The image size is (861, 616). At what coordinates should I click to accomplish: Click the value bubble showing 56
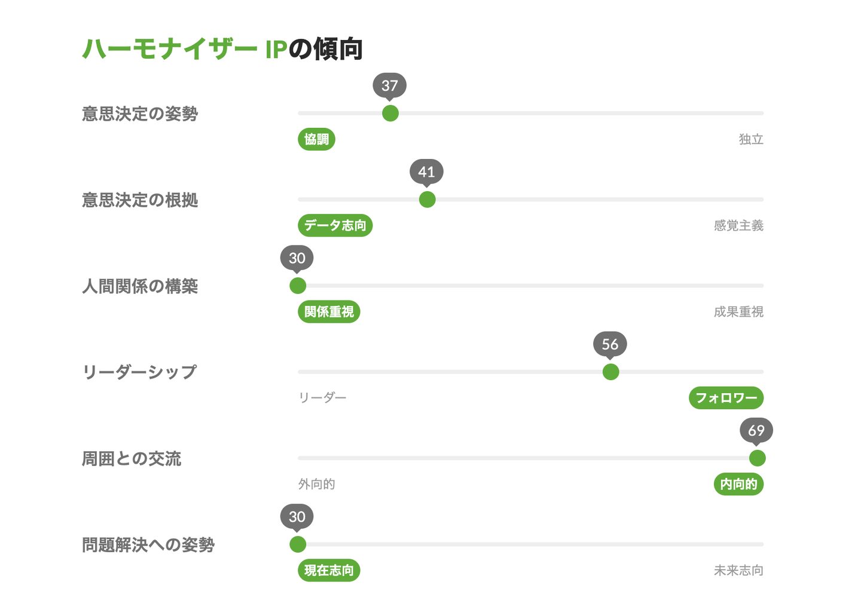coord(610,344)
